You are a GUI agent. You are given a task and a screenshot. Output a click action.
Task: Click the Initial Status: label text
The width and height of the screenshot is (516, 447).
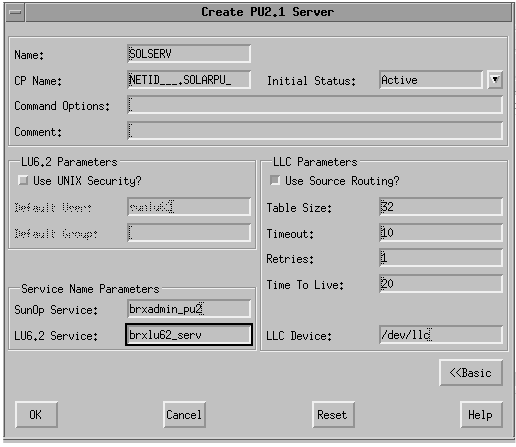311,81
